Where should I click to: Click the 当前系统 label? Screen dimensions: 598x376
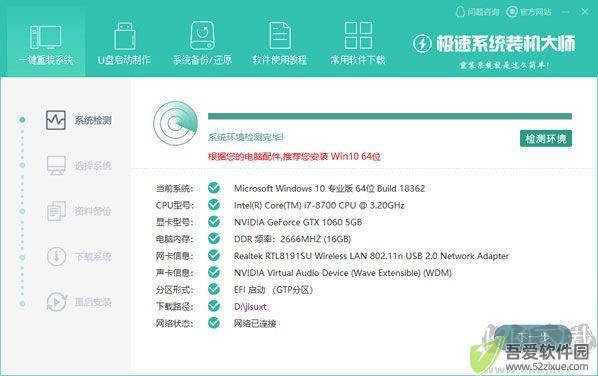tap(175, 188)
